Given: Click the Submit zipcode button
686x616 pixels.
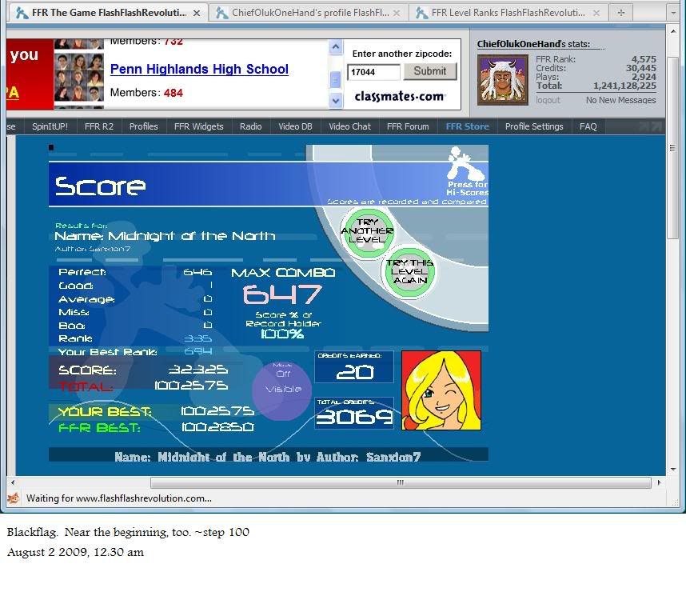Looking at the screenshot, I should click(x=430, y=71).
